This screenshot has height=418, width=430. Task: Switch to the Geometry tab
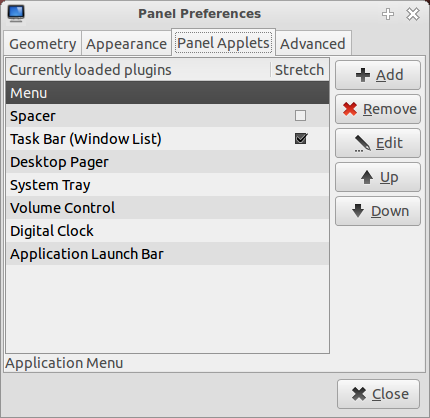[x=43, y=44]
